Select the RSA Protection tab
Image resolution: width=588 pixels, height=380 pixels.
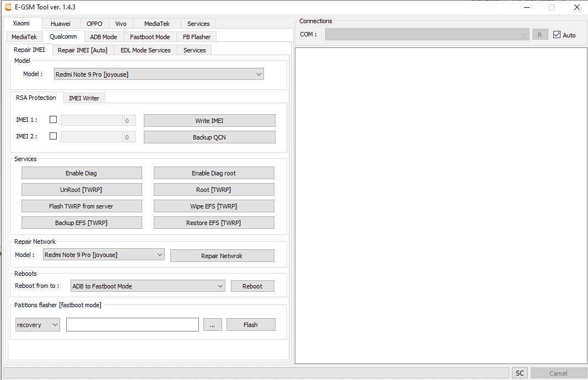pos(36,98)
